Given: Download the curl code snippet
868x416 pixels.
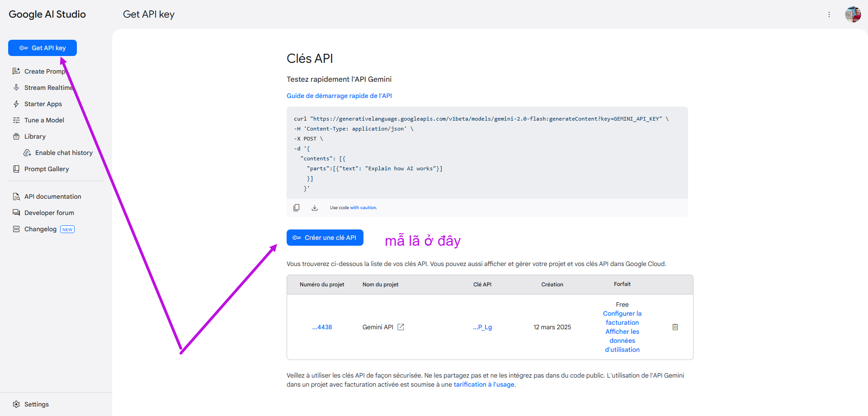Looking at the screenshot, I should [x=315, y=208].
